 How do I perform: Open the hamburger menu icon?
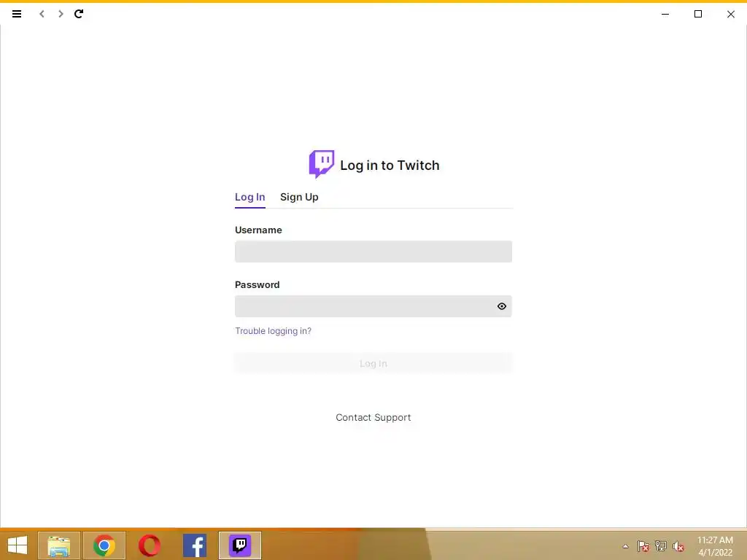[17, 14]
